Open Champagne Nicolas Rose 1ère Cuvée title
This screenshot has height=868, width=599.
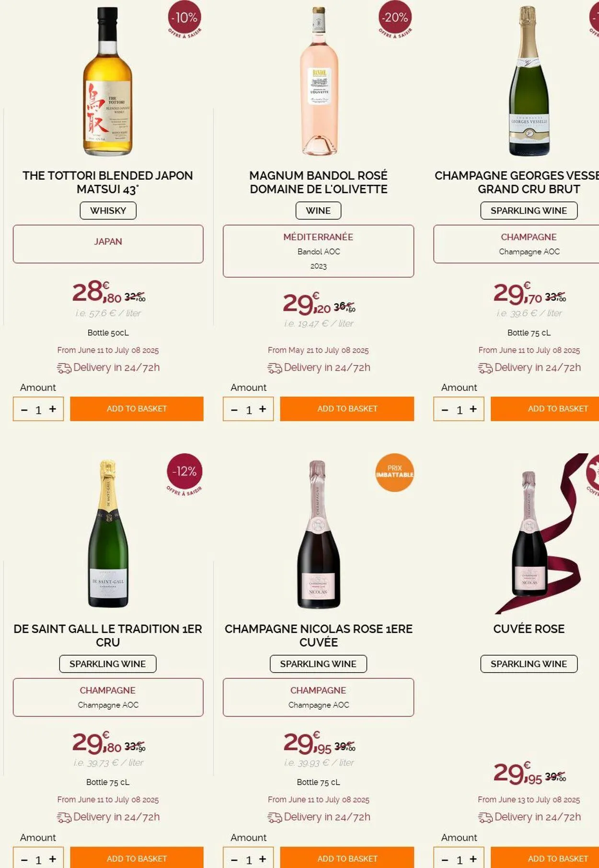pyautogui.click(x=319, y=635)
